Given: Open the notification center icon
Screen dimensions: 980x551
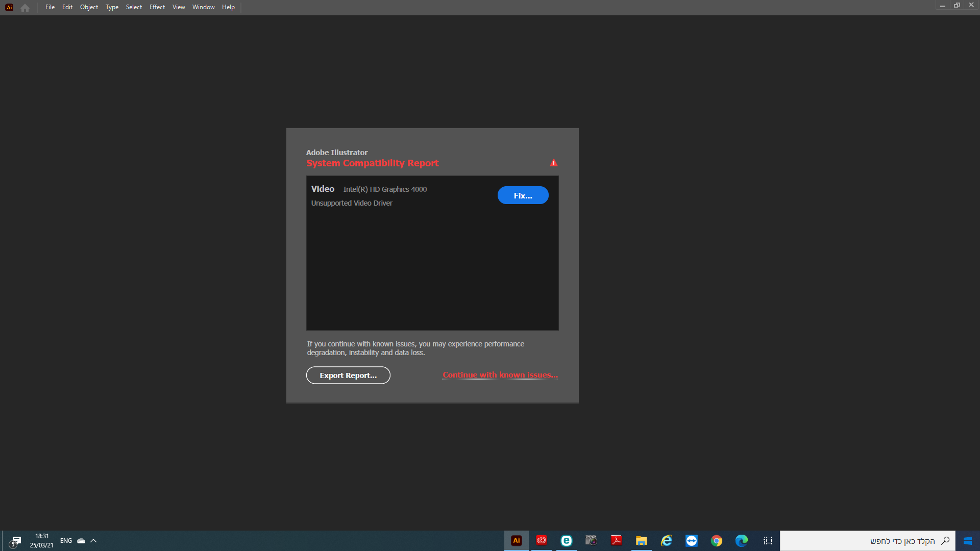Looking at the screenshot, I should (x=16, y=541).
